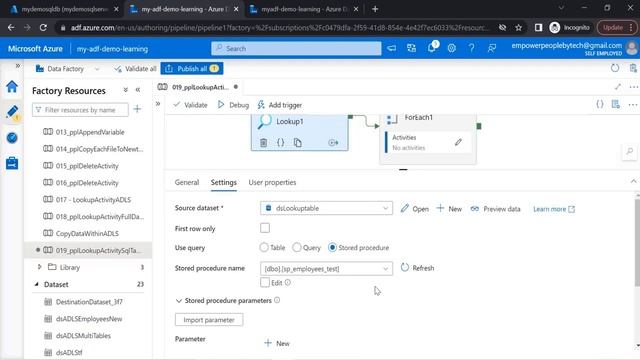The width and height of the screenshot is (640, 360).
Task: Open Azure notifications bell
Action: (432, 48)
